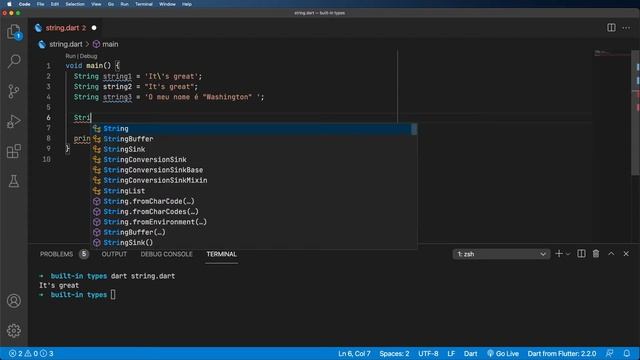Click Go Live in status bar

click(x=503, y=353)
